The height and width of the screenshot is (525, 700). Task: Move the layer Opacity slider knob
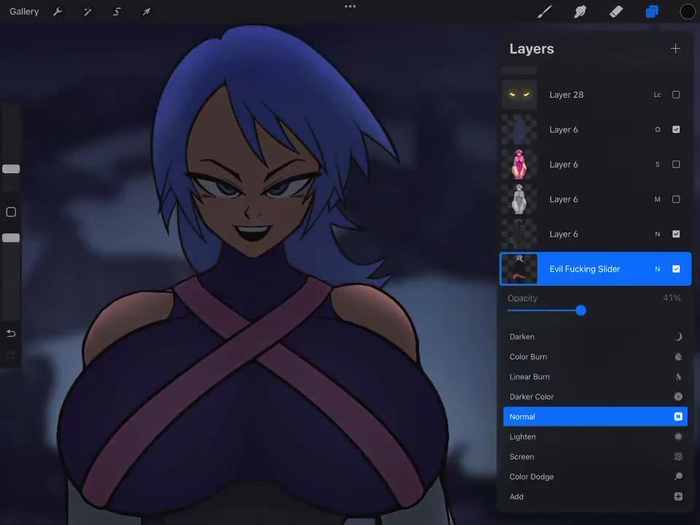pyautogui.click(x=581, y=310)
